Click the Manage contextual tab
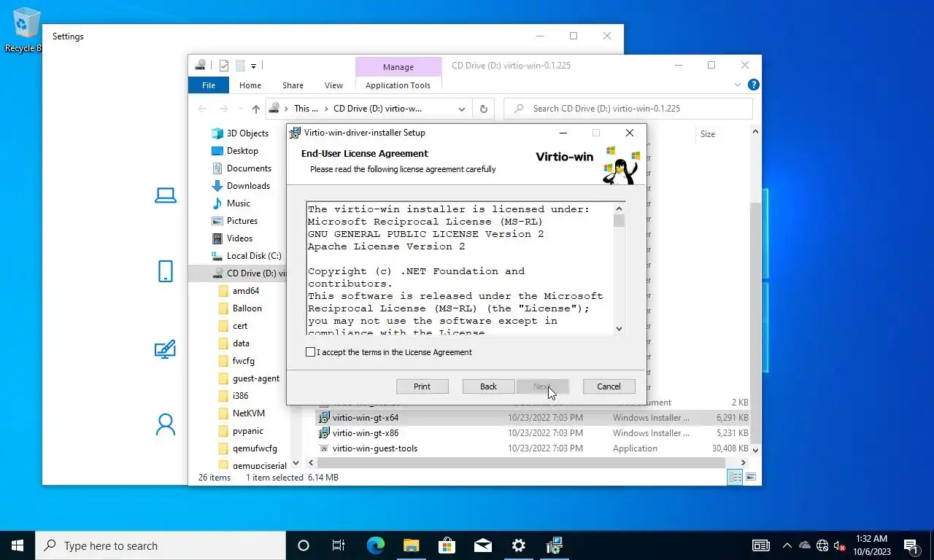This screenshot has height=560, width=934. tap(398, 66)
